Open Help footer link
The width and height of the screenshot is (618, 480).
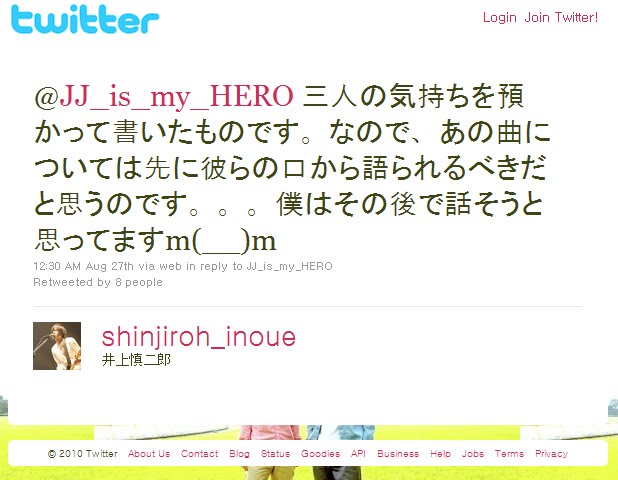pyautogui.click(x=440, y=454)
